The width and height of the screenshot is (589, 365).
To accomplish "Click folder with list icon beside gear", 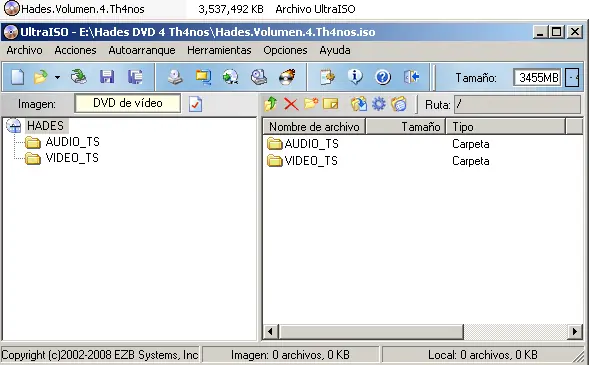I will [x=399, y=104].
